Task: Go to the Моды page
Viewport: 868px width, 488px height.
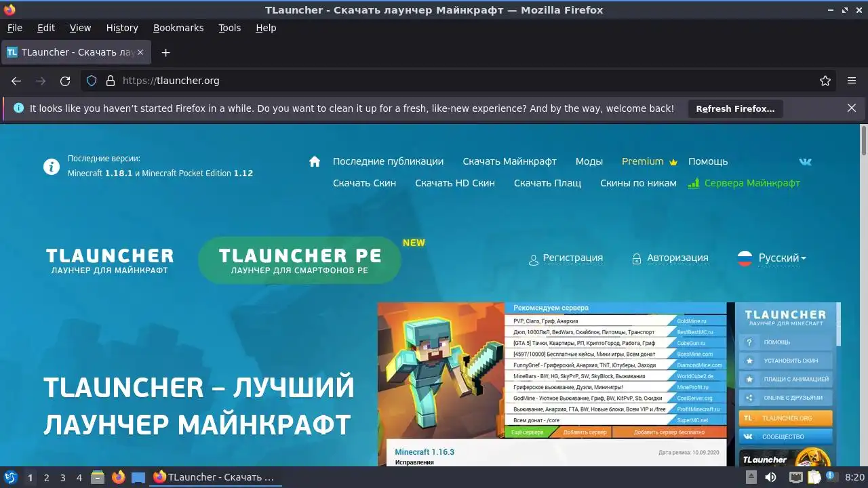Action: click(589, 161)
